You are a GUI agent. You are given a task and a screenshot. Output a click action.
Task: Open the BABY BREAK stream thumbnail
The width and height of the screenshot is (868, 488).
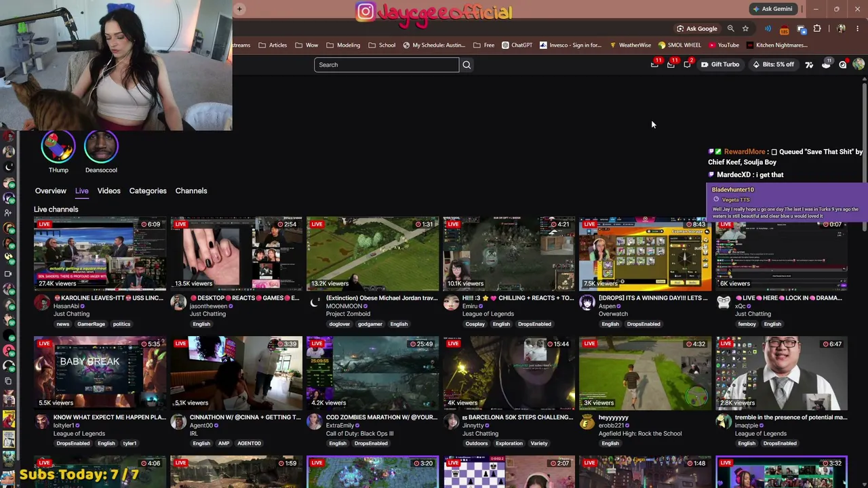pyautogui.click(x=100, y=373)
